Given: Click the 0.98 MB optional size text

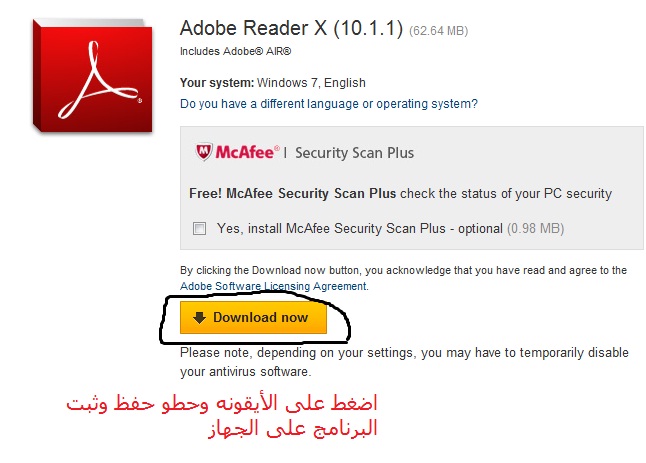Looking at the screenshot, I should click(x=535, y=228).
